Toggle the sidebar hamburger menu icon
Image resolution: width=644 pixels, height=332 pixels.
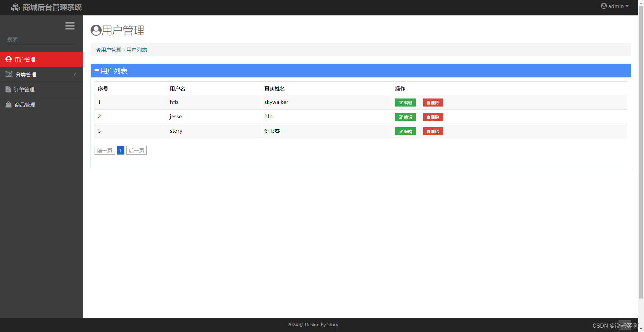70,26
